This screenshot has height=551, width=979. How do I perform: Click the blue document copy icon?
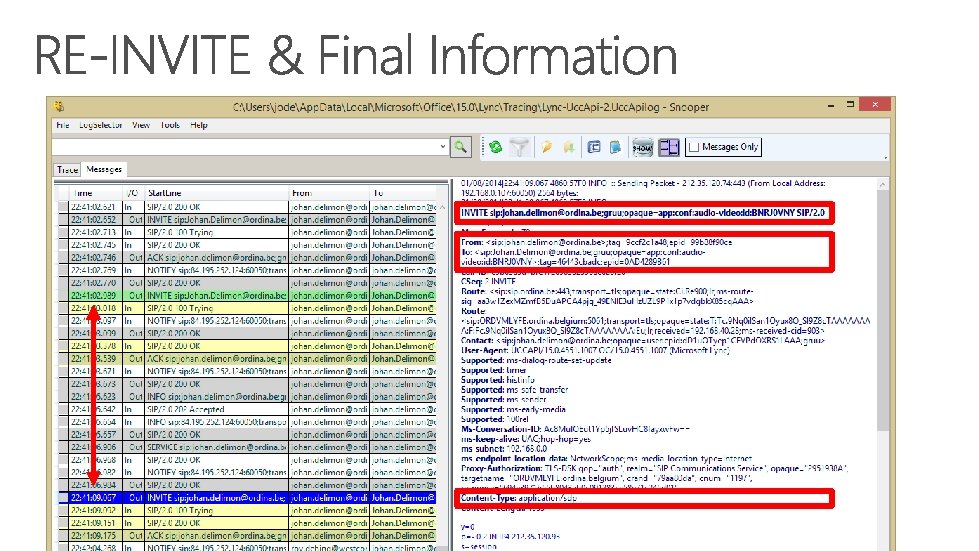(x=616, y=147)
